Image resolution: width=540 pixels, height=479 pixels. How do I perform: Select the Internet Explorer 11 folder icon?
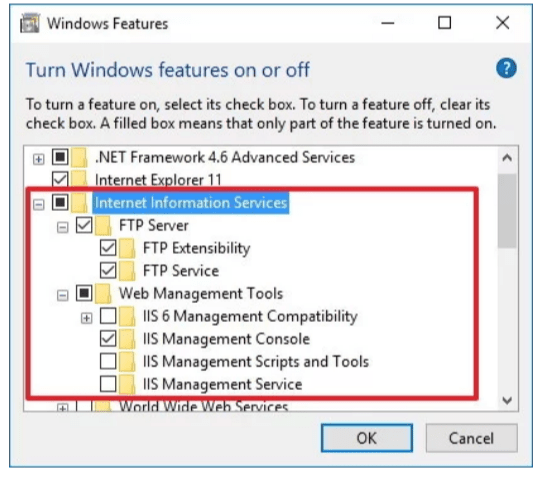click(79, 180)
